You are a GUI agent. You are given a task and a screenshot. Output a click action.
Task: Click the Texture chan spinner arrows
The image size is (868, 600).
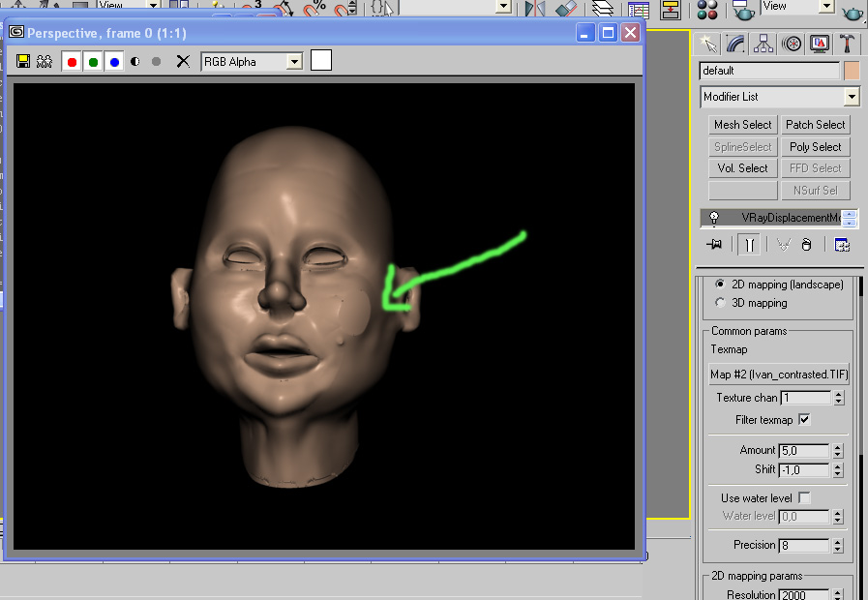click(x=839, y=398)
